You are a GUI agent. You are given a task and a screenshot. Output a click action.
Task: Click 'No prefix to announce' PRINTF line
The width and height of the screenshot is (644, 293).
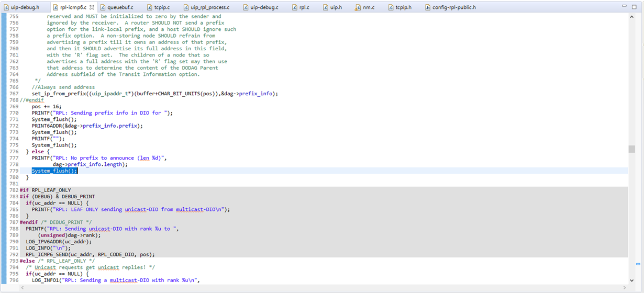[x=99, y=158]
